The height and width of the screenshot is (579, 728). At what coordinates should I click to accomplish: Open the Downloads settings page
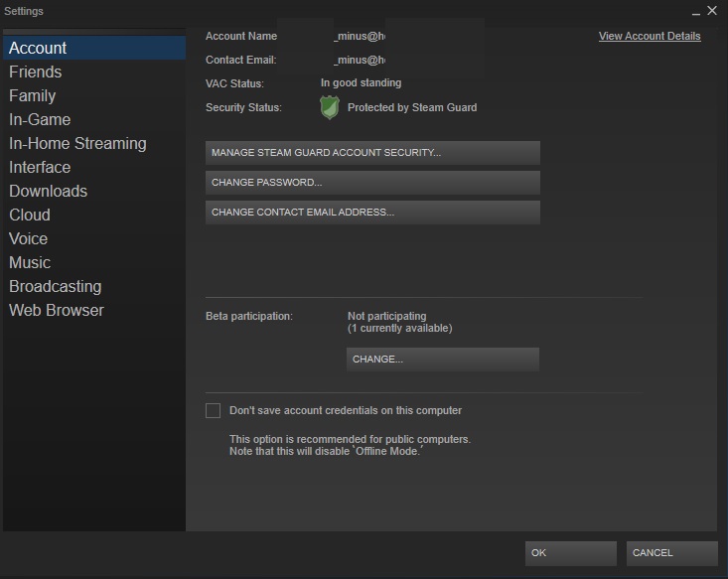click(x=94, y=192)
